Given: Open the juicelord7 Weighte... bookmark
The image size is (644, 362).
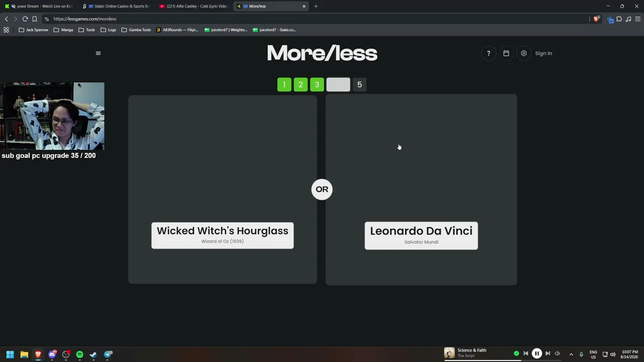Looking at the screenshot, I should click(226, 30).
